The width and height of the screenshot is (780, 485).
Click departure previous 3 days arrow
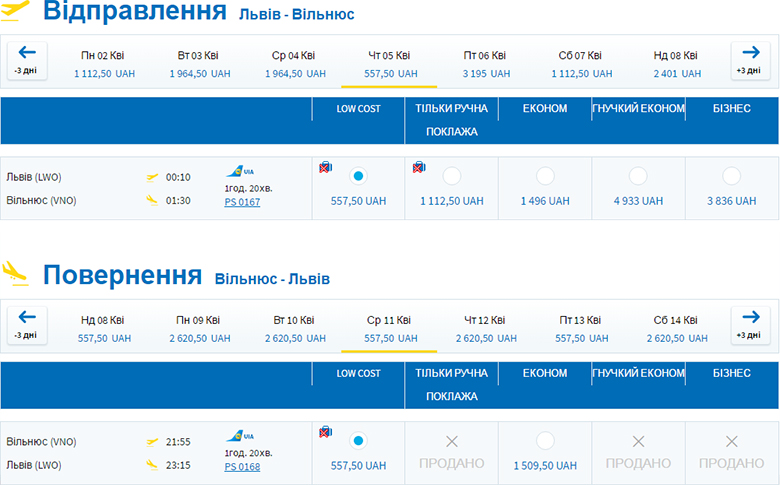click(26, 60)
